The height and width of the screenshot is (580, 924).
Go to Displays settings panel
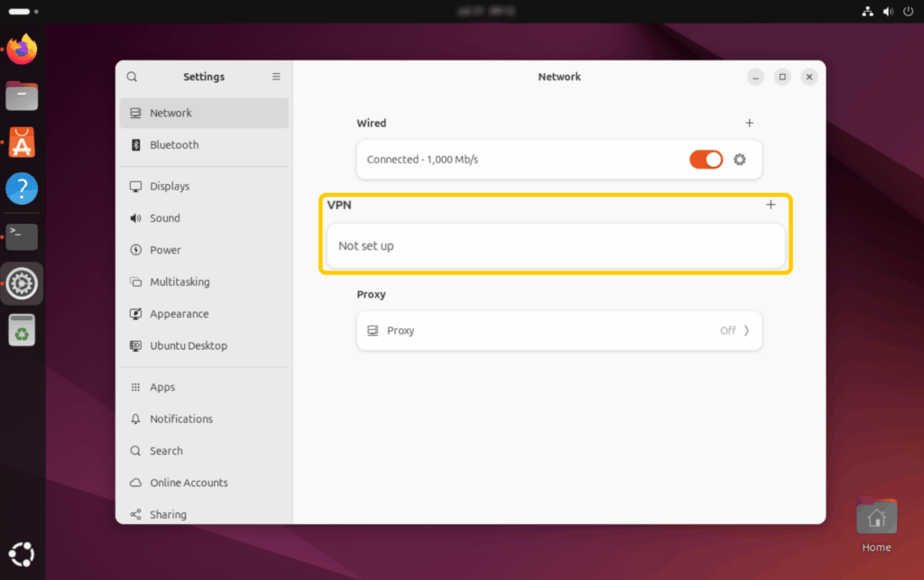coord(170,187)
